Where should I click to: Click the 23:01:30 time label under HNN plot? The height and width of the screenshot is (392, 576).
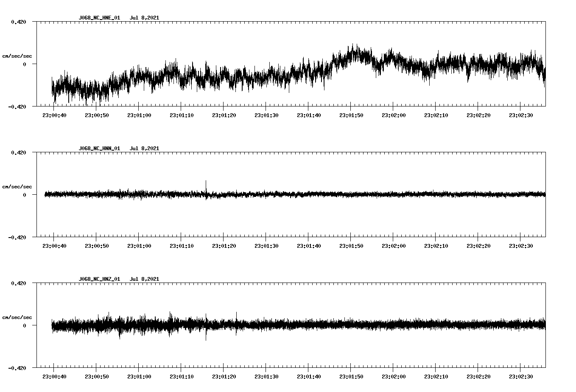[266, 246]
